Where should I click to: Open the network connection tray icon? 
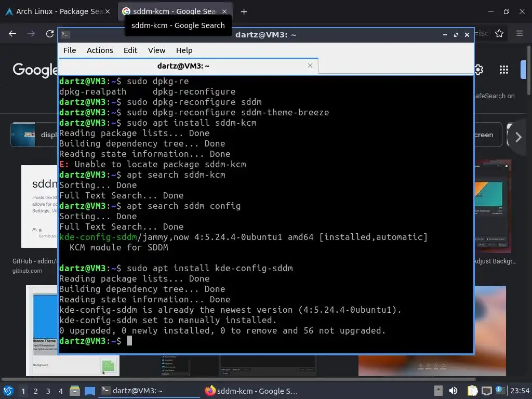[x=486, y=391]
